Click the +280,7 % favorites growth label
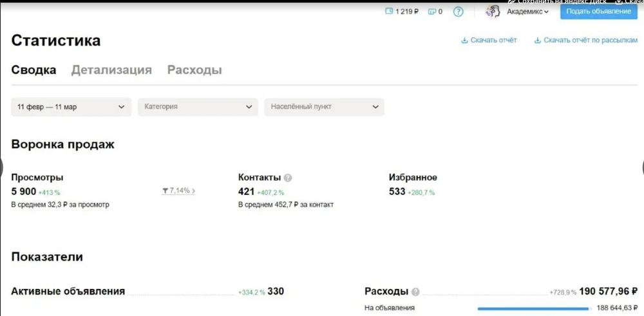Screen dimensions: 644x316 pos(421,192)
